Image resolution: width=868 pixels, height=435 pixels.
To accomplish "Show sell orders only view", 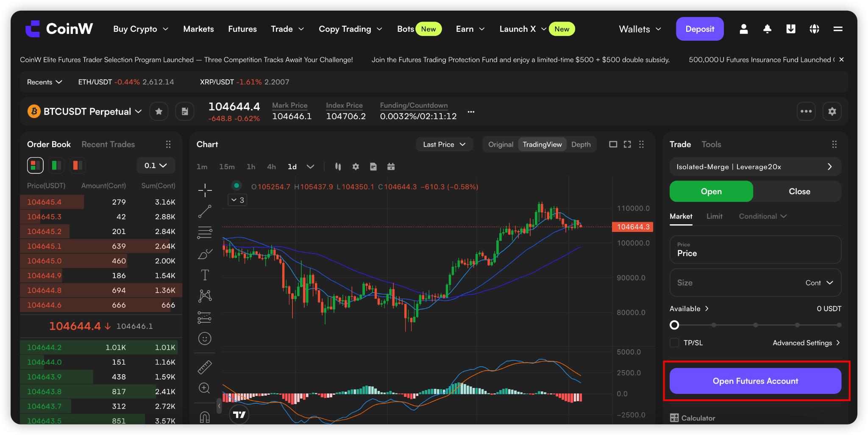I will pos(77,165).
